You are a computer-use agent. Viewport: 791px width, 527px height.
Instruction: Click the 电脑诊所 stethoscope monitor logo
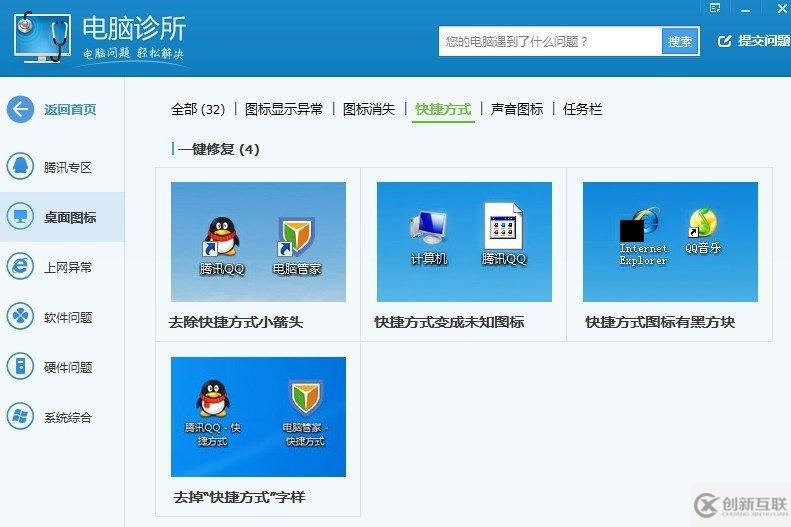click(41, 37)
